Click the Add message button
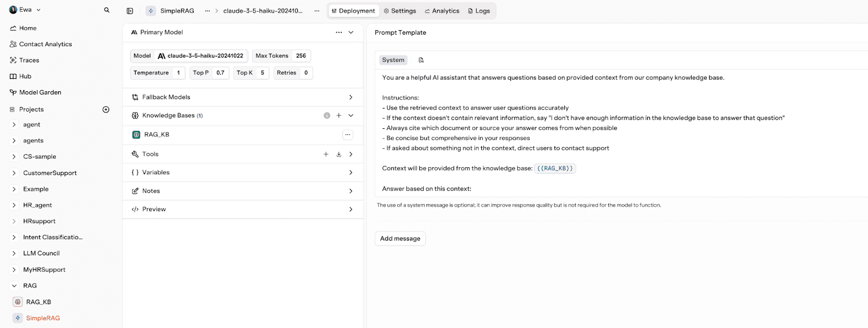 coord(400,238)
